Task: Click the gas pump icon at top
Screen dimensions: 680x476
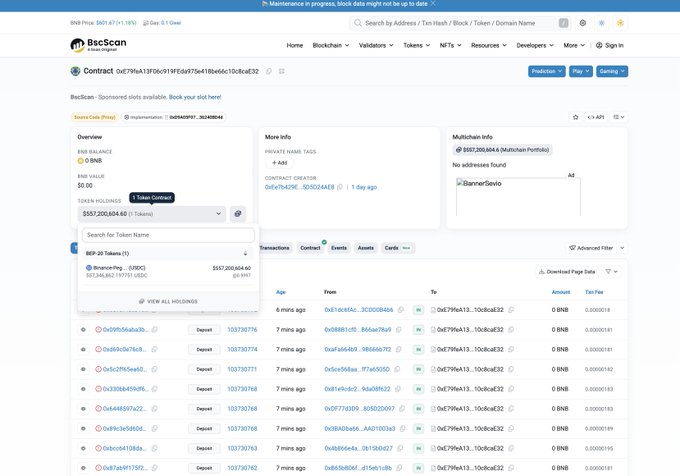Action: (x=146, y=23)
